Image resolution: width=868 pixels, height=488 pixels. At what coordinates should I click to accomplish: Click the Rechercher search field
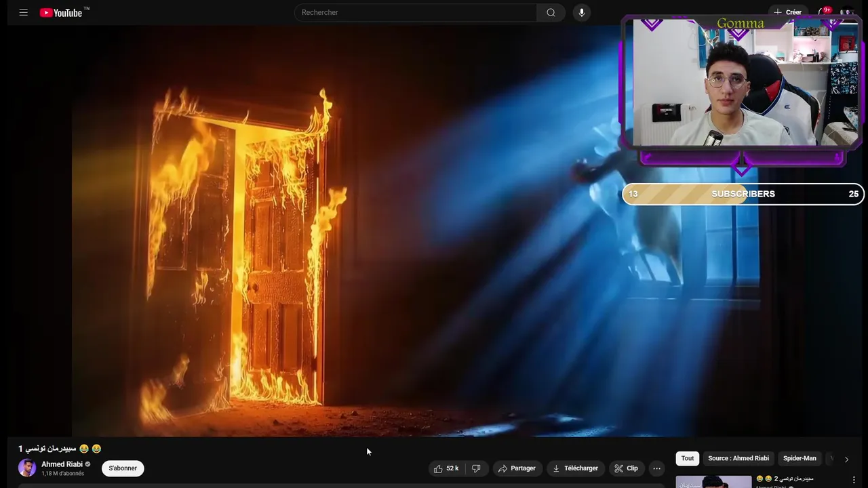point(416,12)
